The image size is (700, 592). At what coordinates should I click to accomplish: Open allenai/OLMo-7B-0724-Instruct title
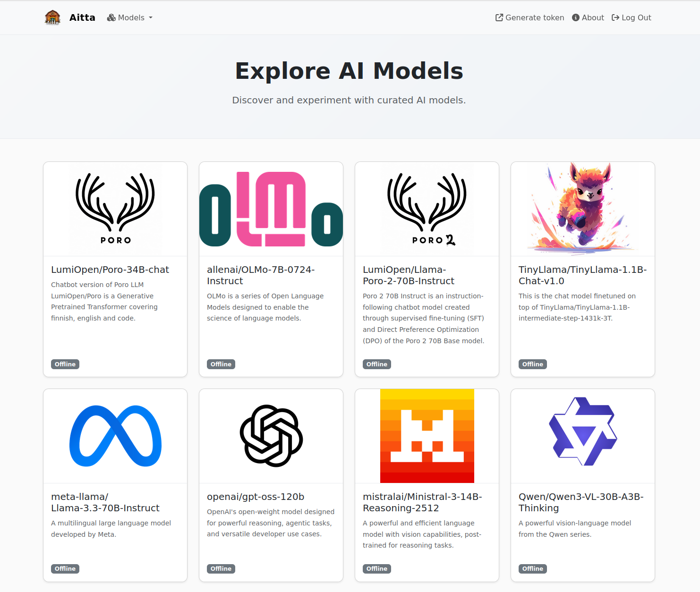click(x=261, y=275)
